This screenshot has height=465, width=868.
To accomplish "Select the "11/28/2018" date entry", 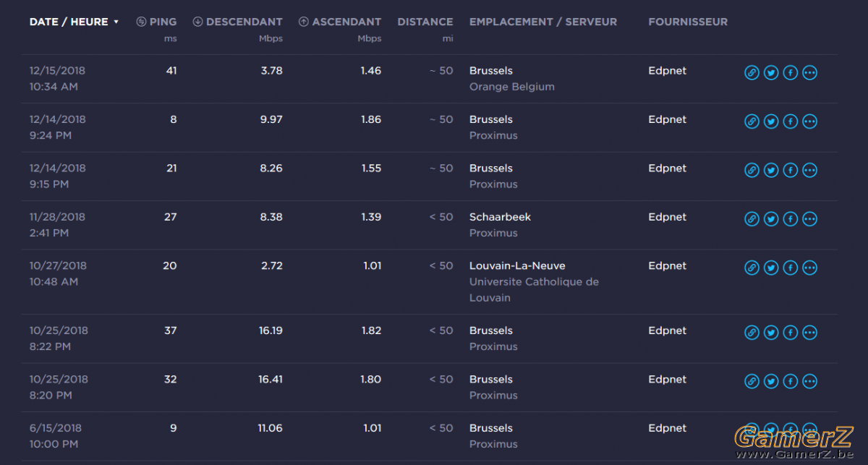I will (x=57, y=217).
